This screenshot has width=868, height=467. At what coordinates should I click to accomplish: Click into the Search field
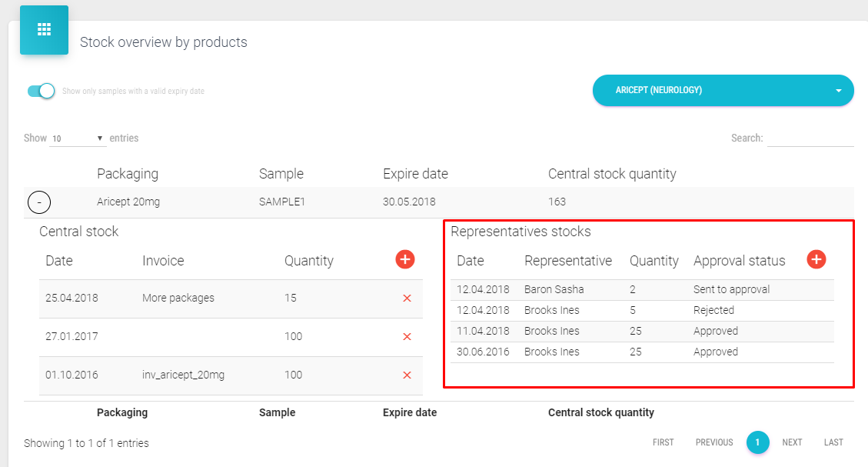(x=810, y=138)
